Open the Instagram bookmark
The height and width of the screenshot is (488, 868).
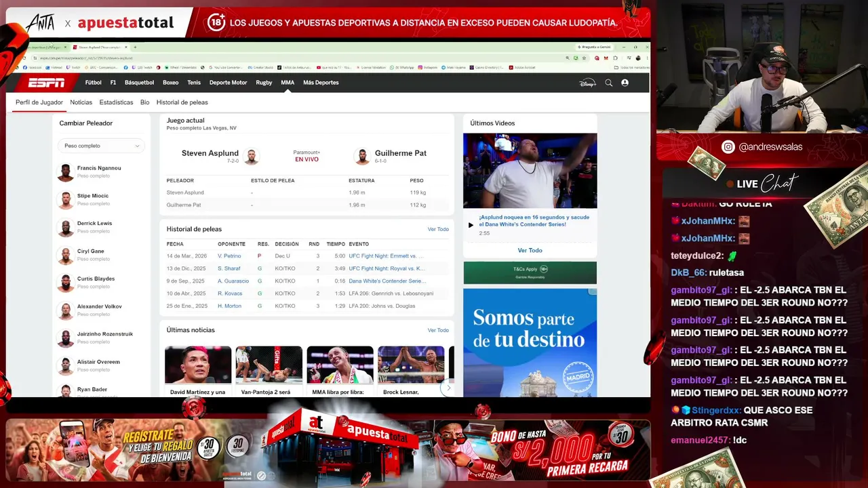coord(429,67)
